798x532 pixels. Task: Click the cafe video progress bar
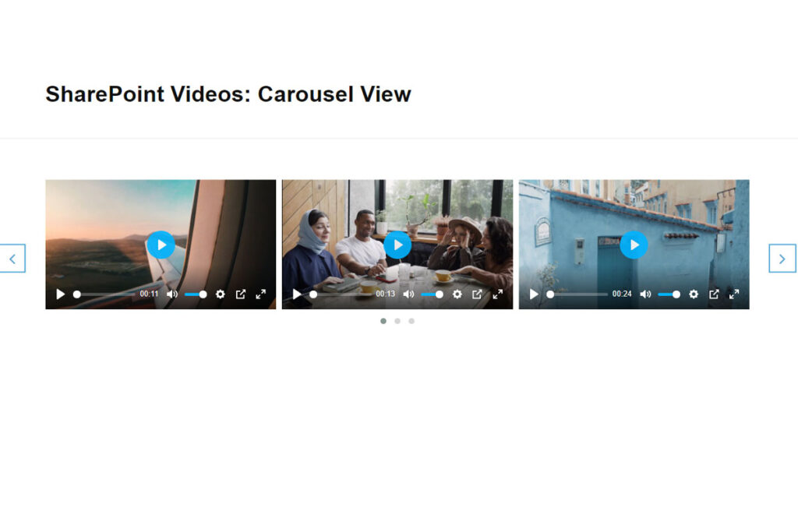pyautogui.click(x=341, y=294)
